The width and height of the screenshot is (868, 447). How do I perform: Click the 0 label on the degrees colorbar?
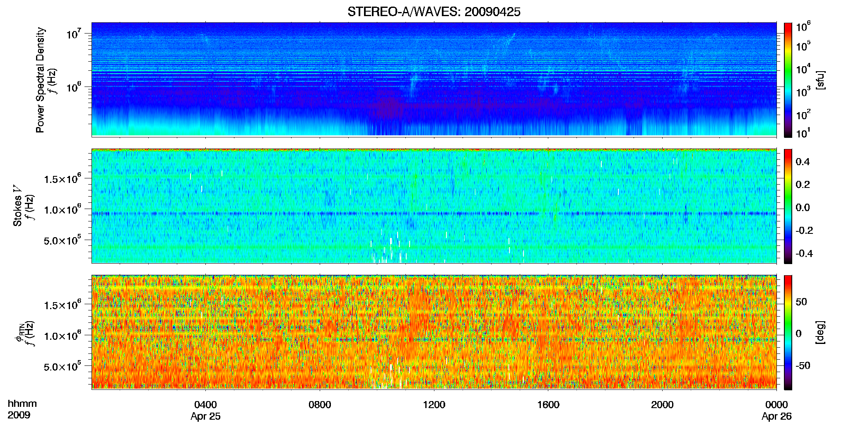(x=798, y=334)
